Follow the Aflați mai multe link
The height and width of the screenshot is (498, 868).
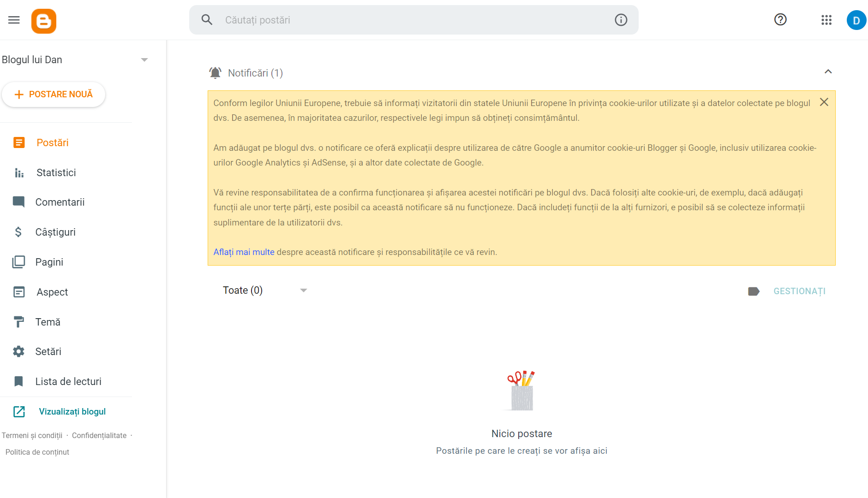[244, 252]
